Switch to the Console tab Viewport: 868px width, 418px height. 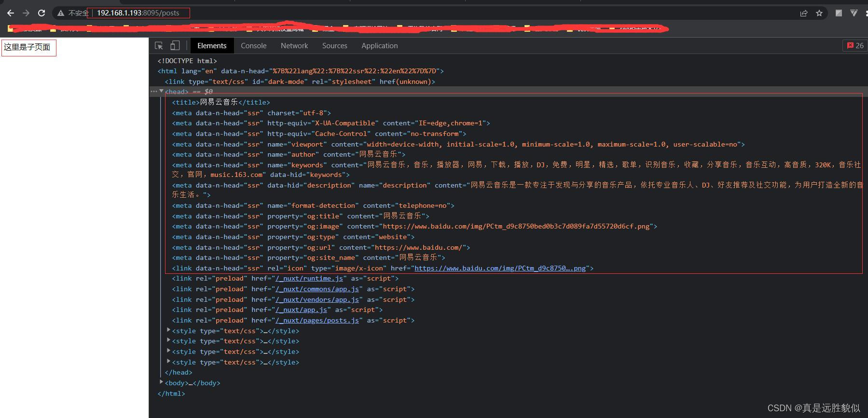pyautogui.click(x=254, y=45)
